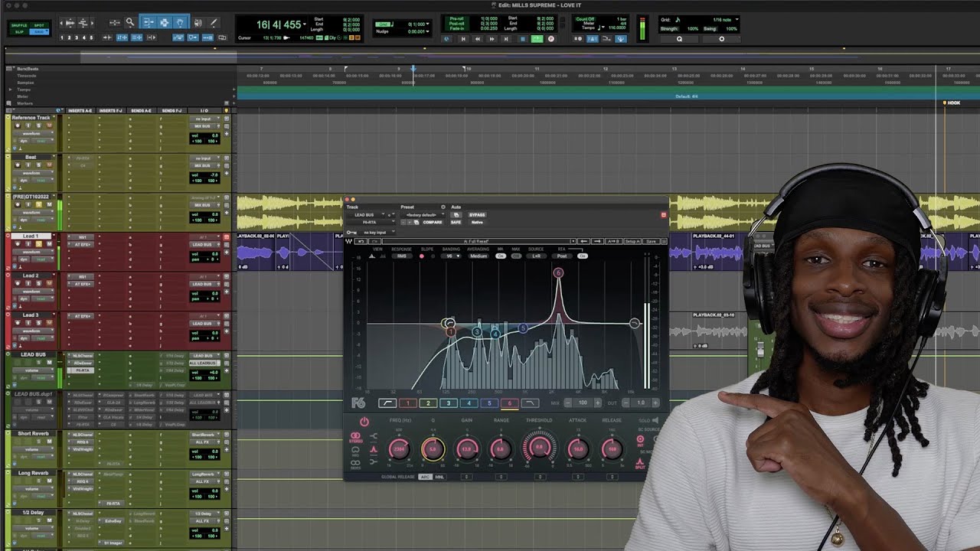Expand the Tempo ruler
The image size is (980, 551).
point(10,90)
